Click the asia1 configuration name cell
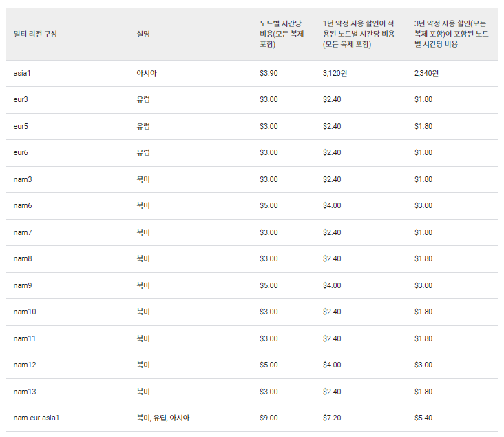The height and width of the screenshot is (437, 504). point(21,73)
